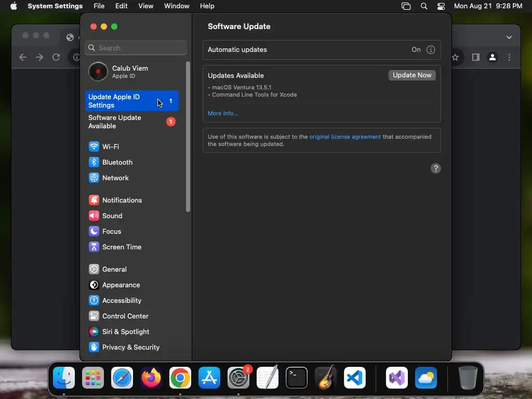The width and height of the screenshot is (532, 399).
Task: Open GarageBand from the Dock
Action: [x=326, y=378]
